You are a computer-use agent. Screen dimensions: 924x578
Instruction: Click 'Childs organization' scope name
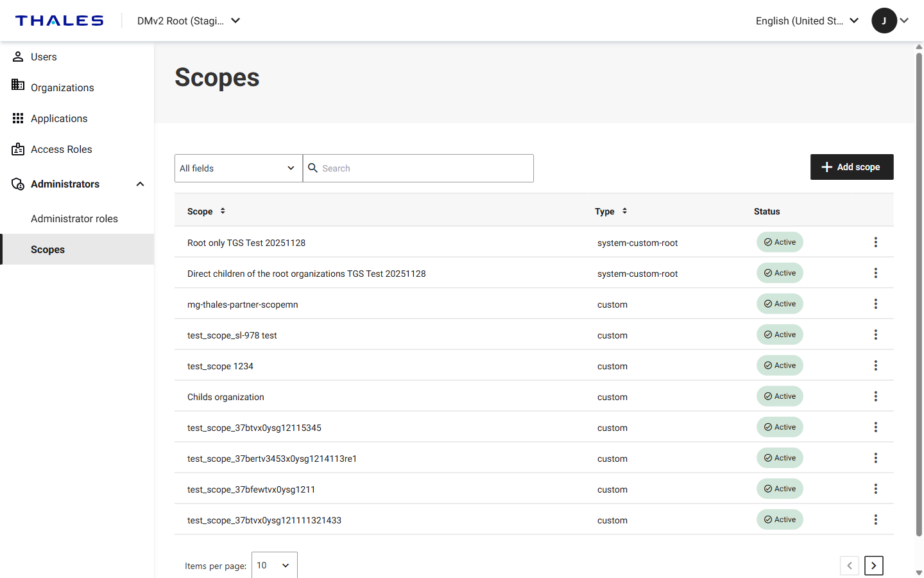[x=226, y=397]
